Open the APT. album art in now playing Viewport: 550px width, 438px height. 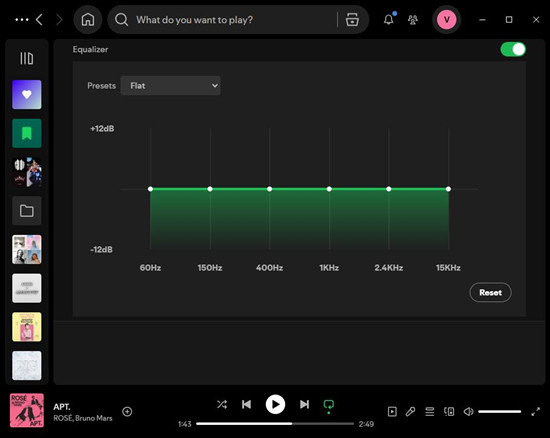(27, 410)
